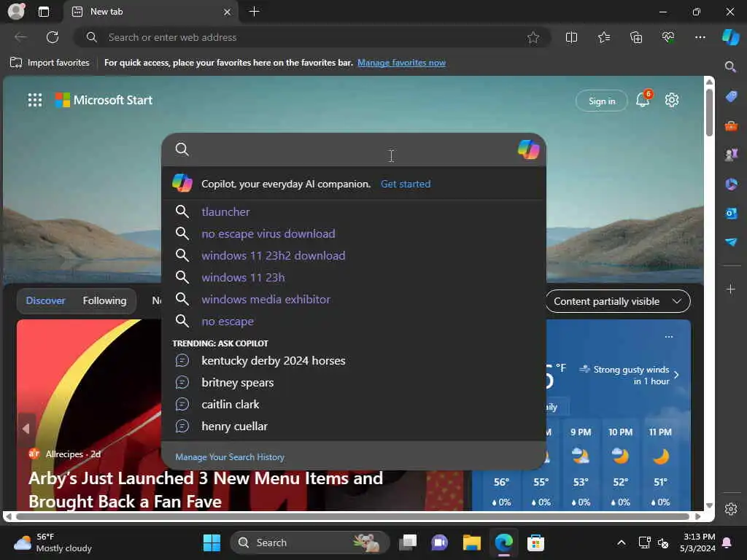Select windows media exhibitor suggestion
This screenshot has width=747, height=560.
pos(354,299)
